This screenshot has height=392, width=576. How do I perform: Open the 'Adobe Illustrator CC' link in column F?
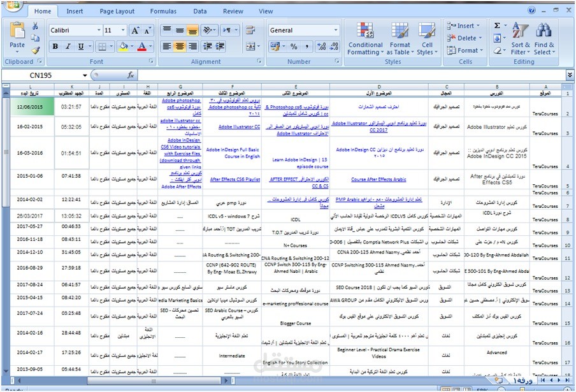239,127
